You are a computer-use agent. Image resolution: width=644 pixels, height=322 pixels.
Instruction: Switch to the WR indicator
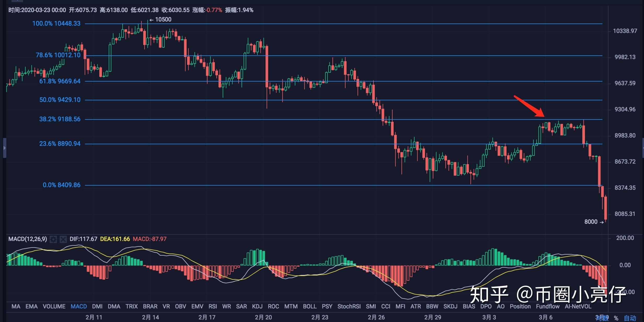(227, 306)
